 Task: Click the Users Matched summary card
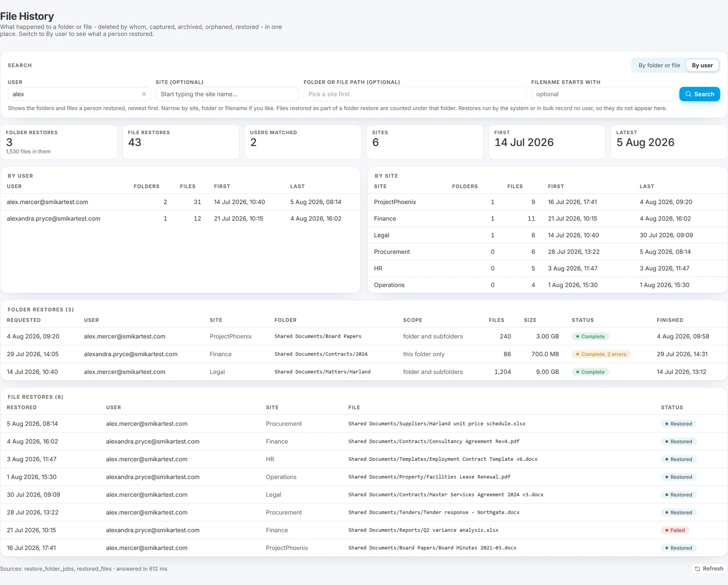point(303,142)
